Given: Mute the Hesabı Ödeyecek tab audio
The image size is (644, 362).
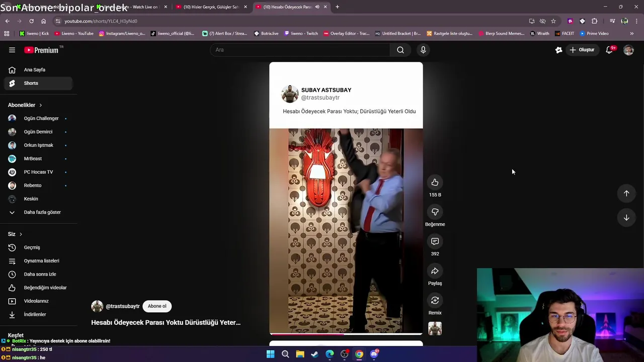Looking at the screenshot, I should pyautogui.click(x=317, y=7).
